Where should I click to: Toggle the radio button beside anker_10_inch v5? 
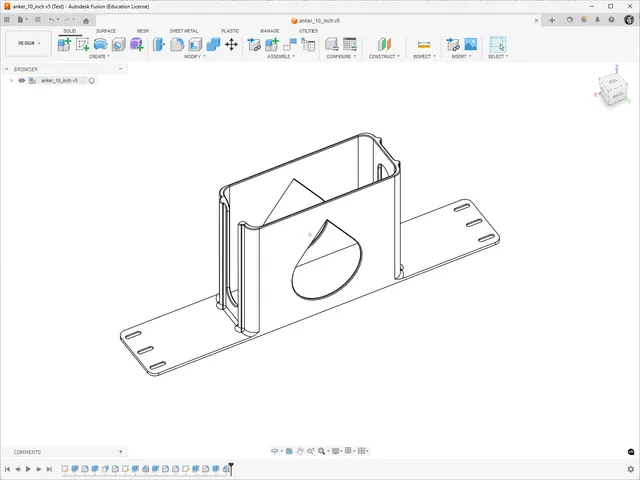[91, 81]
